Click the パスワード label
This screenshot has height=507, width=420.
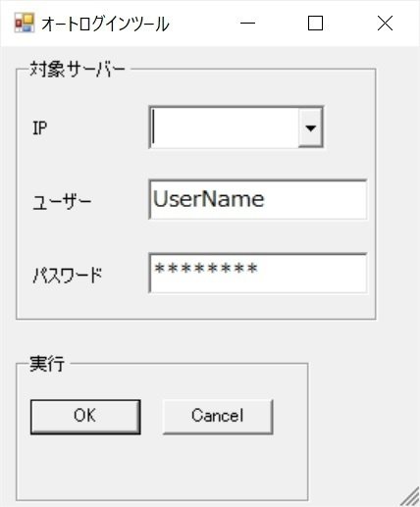pos(68,275)
